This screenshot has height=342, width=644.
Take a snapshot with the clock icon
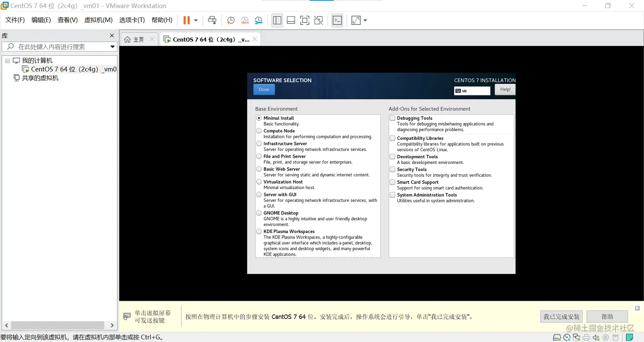[230, 20]
